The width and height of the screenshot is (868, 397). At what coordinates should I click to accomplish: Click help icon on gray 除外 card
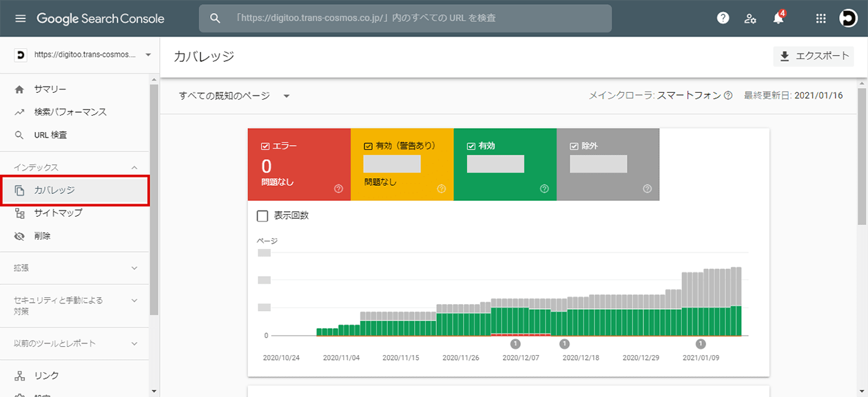pos(647,189)
